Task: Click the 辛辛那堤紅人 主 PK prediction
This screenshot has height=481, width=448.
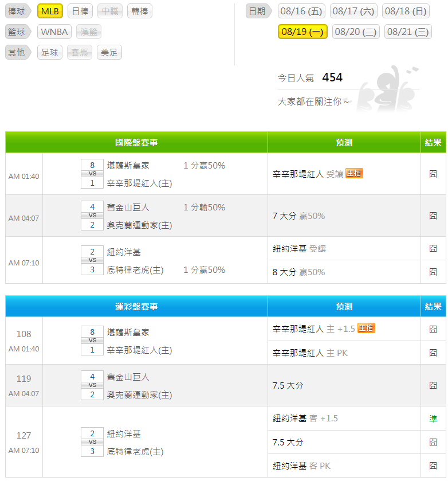Action: coord(310,353)
